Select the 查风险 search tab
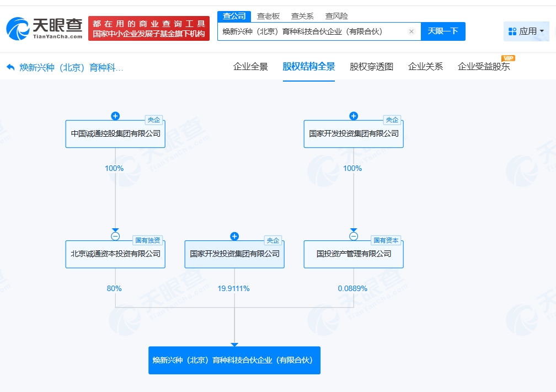The height and width of the screenshot is (392, 556). point(336,16)
